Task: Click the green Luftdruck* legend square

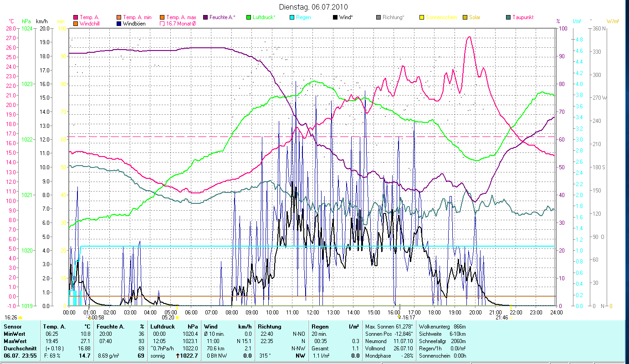Action: click(249, 17)
